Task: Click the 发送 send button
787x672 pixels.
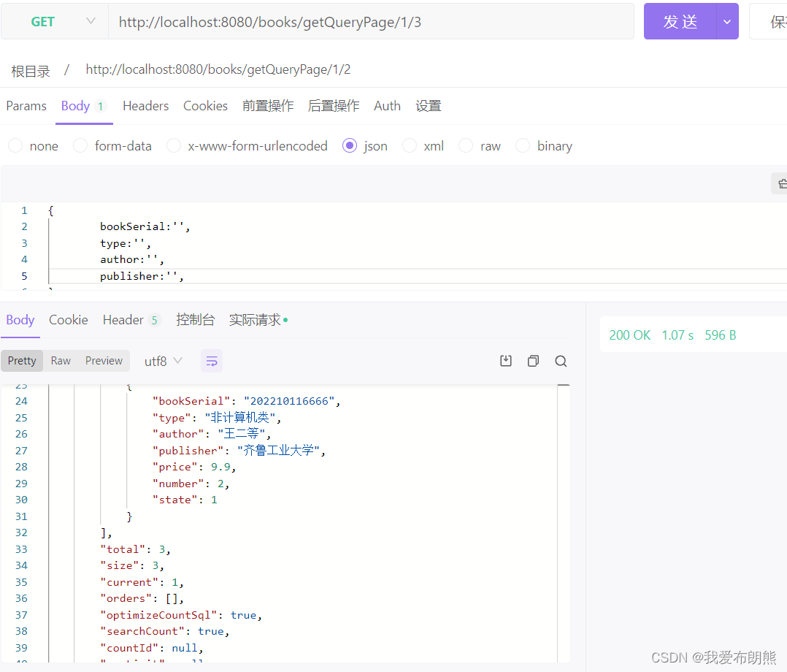Action: click(x=680, y=21)
